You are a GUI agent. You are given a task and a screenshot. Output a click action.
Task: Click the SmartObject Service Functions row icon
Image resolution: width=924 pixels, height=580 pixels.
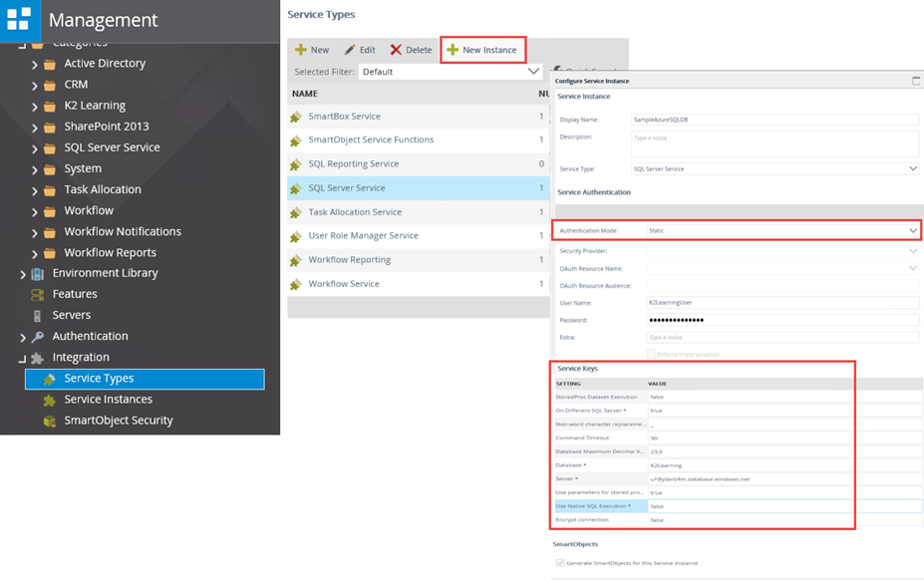[296, 141]
